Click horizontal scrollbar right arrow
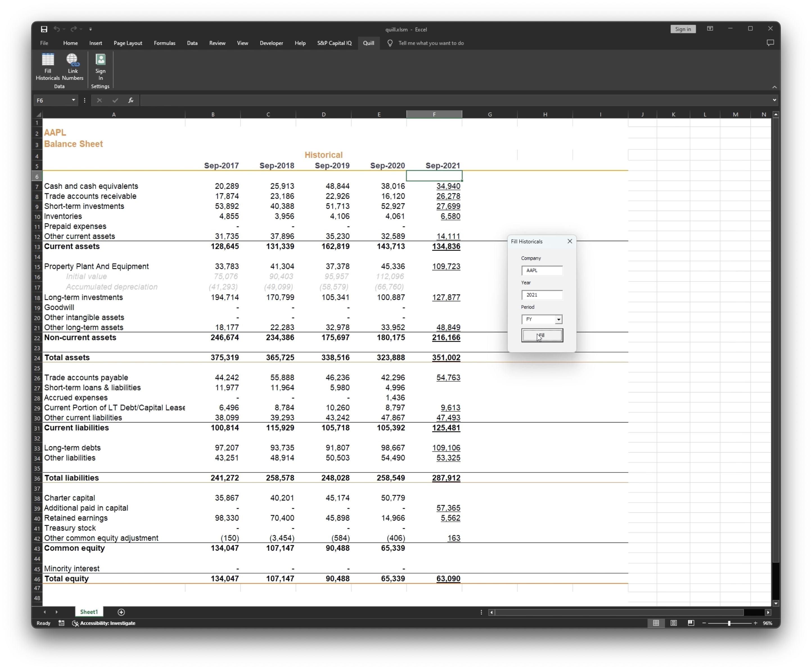812x670 pixels. 768,613
